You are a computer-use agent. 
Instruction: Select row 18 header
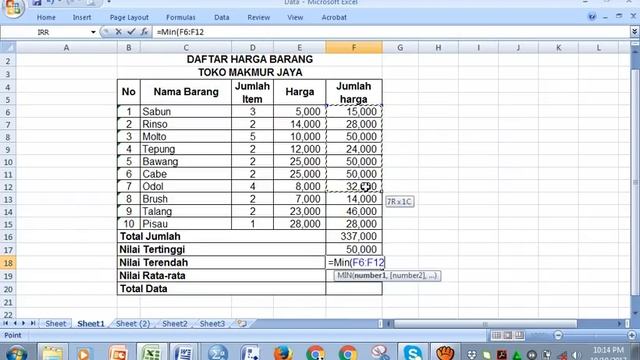click(8, 262)
